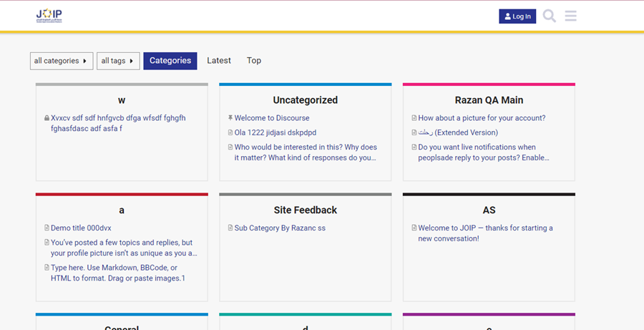Open the Site Feedback category heading
644x330 pixels.
[x=305, y=210]
